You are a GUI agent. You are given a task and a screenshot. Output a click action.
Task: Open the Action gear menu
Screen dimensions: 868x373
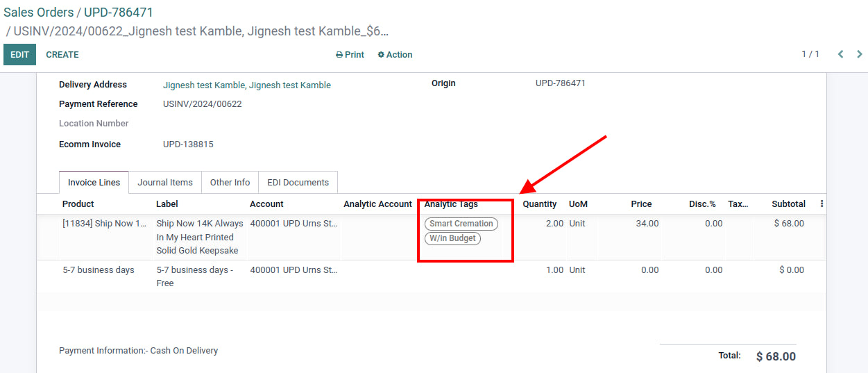coord(395,55)
